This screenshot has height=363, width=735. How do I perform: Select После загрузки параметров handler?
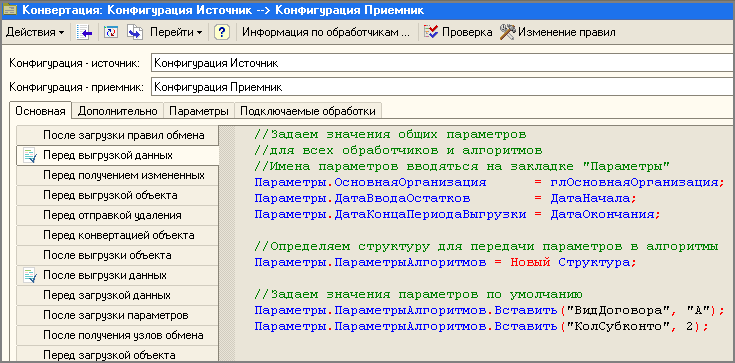point(117,315)
